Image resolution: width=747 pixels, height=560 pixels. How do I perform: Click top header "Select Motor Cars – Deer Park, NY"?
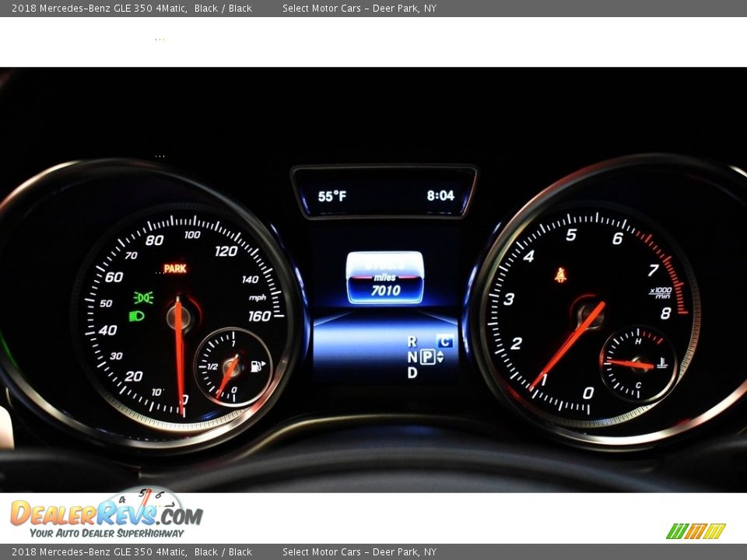point(359,8)
